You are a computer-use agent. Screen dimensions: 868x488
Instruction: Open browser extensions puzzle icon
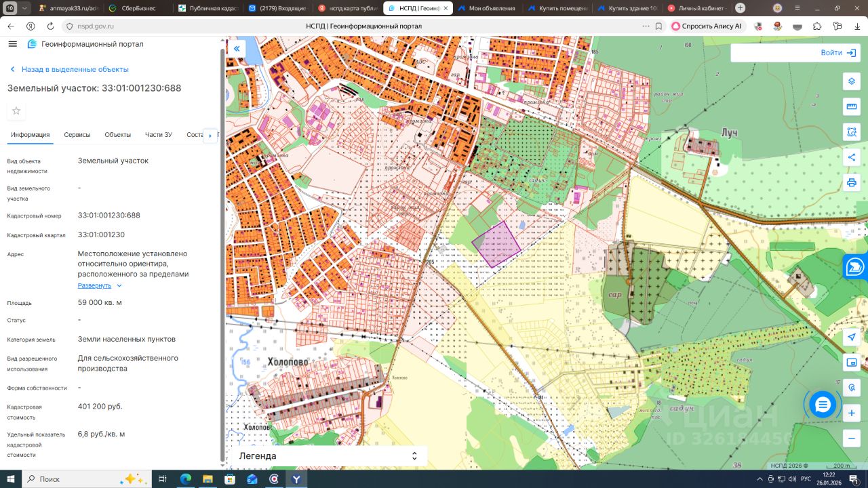(x=817, y=26)
